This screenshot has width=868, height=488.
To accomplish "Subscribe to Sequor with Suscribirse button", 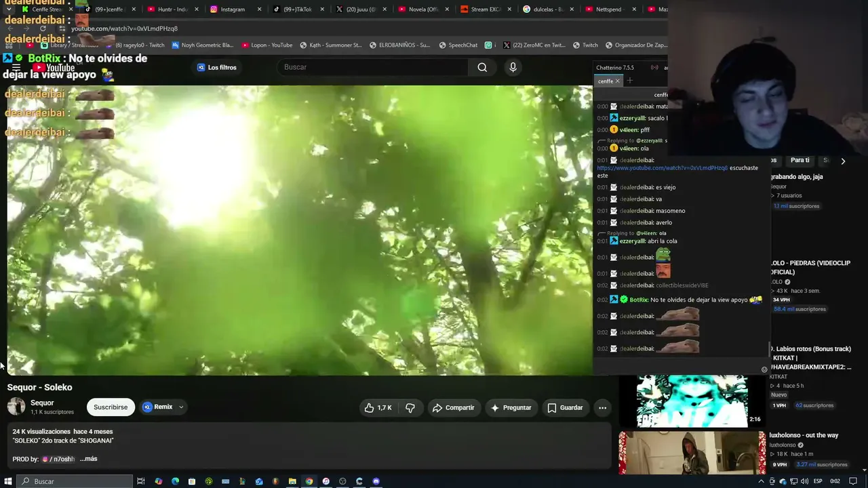I will [111, 407].
